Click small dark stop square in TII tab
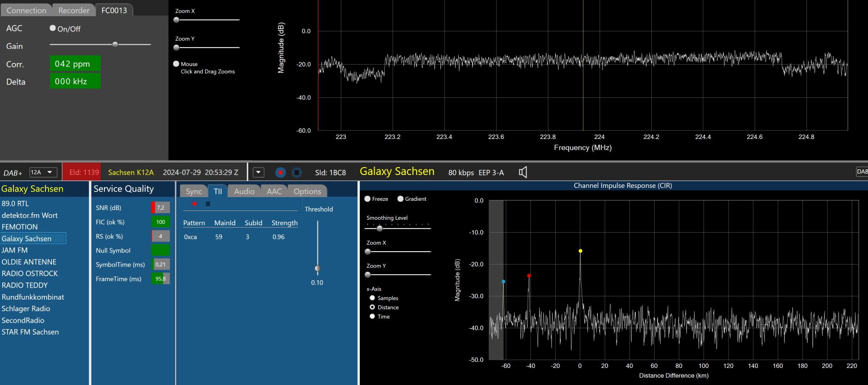This screenshot has height=385, width=868. pos(208,204)
